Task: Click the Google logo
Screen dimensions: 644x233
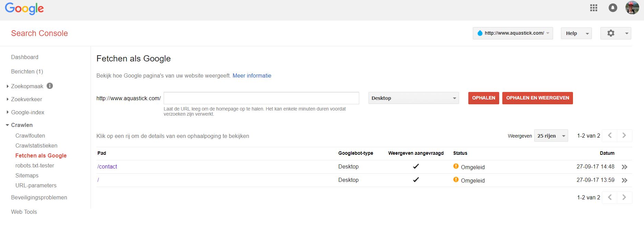Action: coord(24,9)
